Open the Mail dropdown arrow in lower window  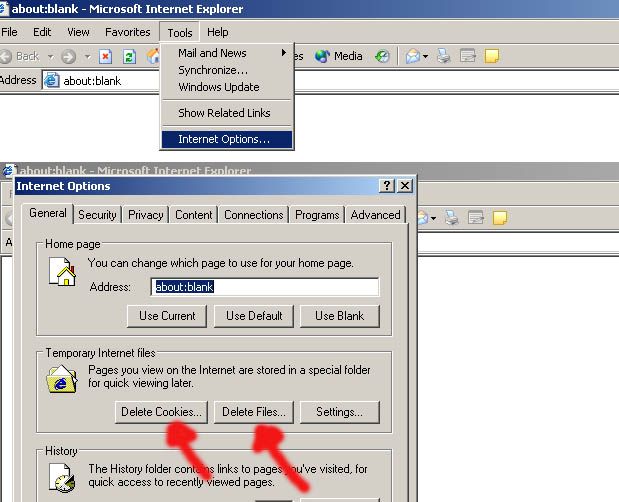(x=433, y=218)
